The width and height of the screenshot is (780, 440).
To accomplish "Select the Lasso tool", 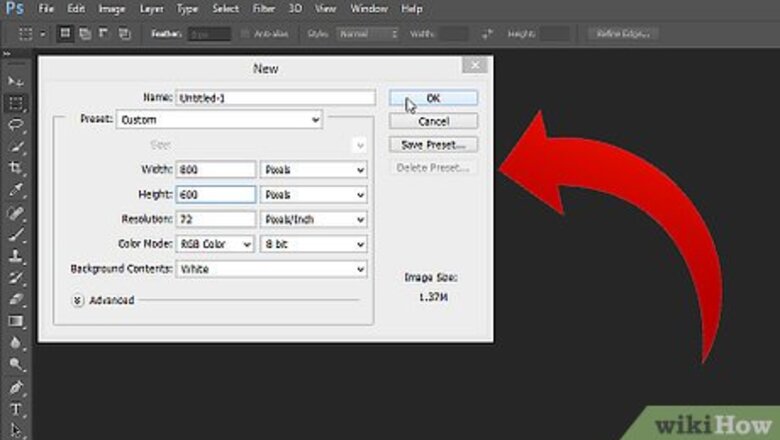I will pyautogui.click(x=15, y=125).
